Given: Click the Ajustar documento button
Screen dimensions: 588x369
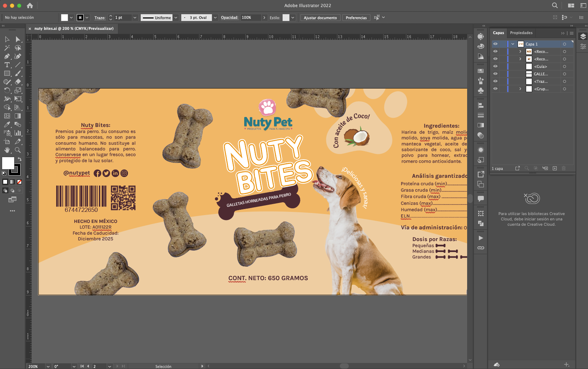Looking at the screenshot, I should [x=320, y=17].
